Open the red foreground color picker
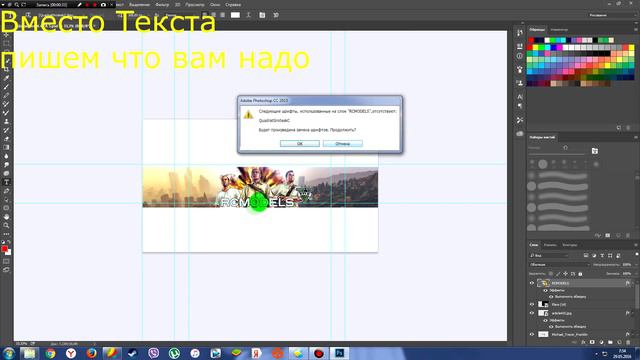The width and height of the screenshot is (640, 360). (x=4, y=249)
